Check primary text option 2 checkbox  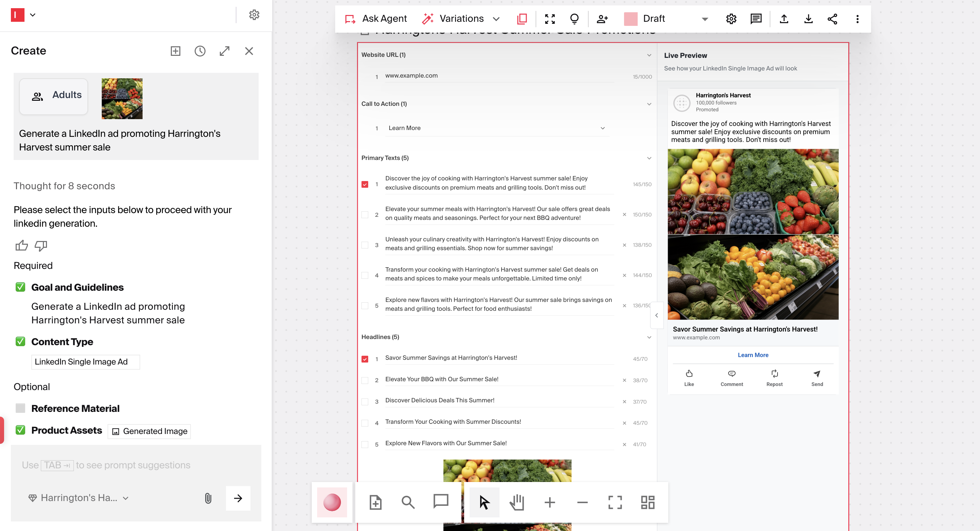click(365, 215)
